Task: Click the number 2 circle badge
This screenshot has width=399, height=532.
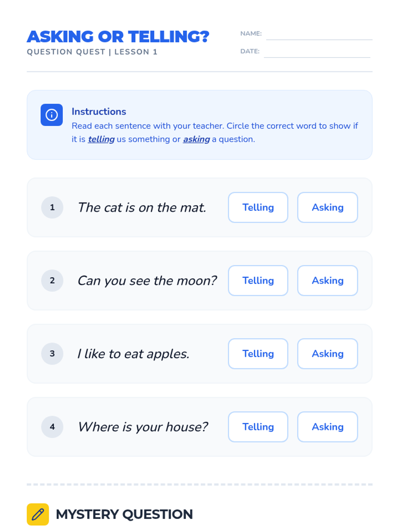Action: 52,281
